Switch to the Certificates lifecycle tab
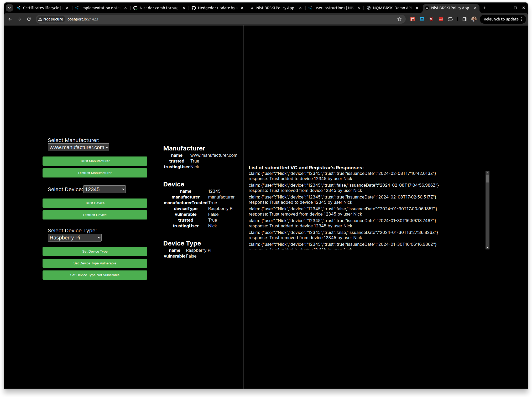 43,8
